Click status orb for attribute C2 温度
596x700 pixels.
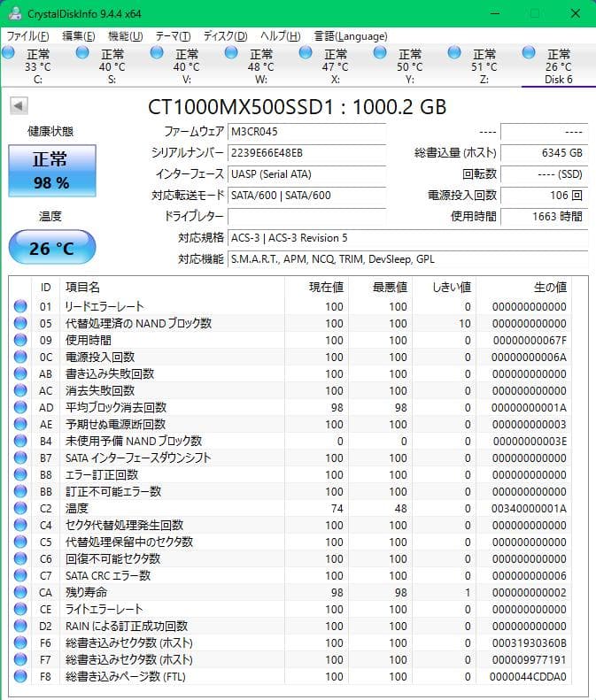pyautogui.click(x=20, y=508)
